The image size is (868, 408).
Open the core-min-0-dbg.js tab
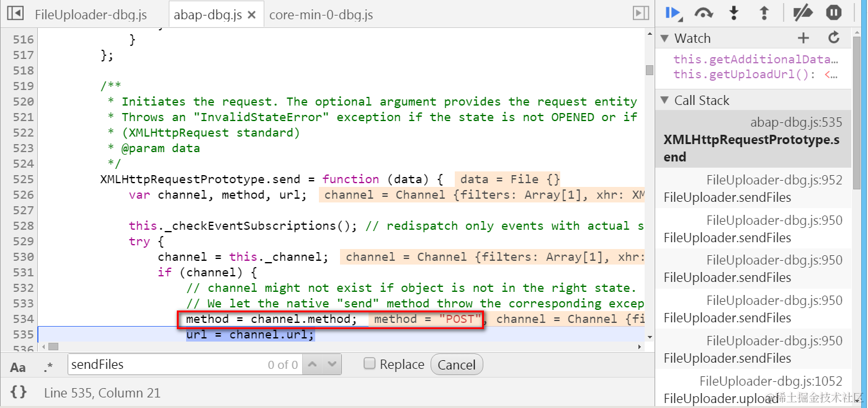coord(321,15)
